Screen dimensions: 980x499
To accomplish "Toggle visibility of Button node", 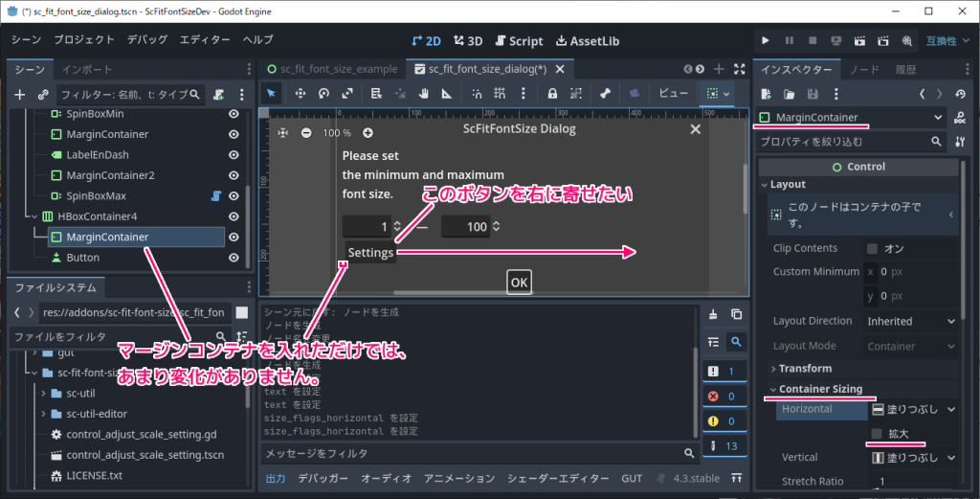I will click(234, 258).
